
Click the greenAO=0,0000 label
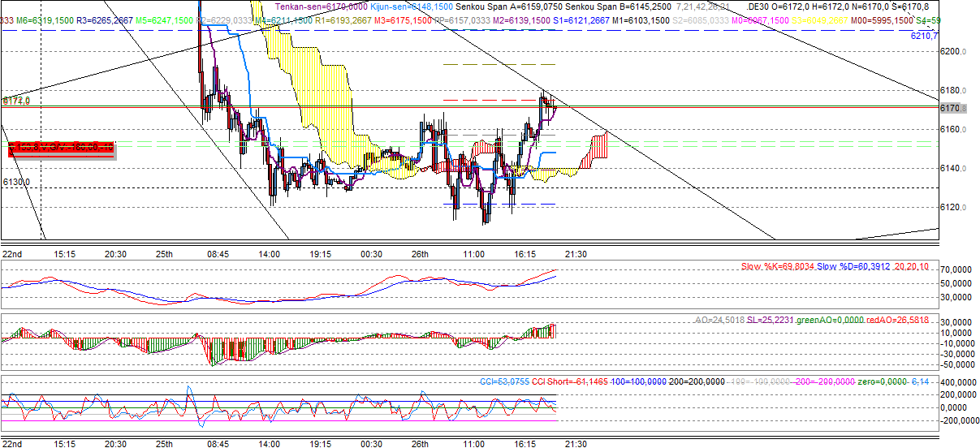tap(829, 320)
